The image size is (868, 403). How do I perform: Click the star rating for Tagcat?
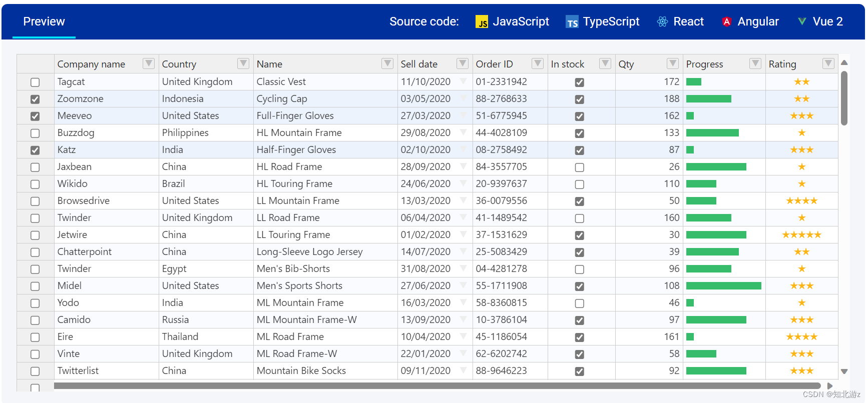[x=802, y=81]
